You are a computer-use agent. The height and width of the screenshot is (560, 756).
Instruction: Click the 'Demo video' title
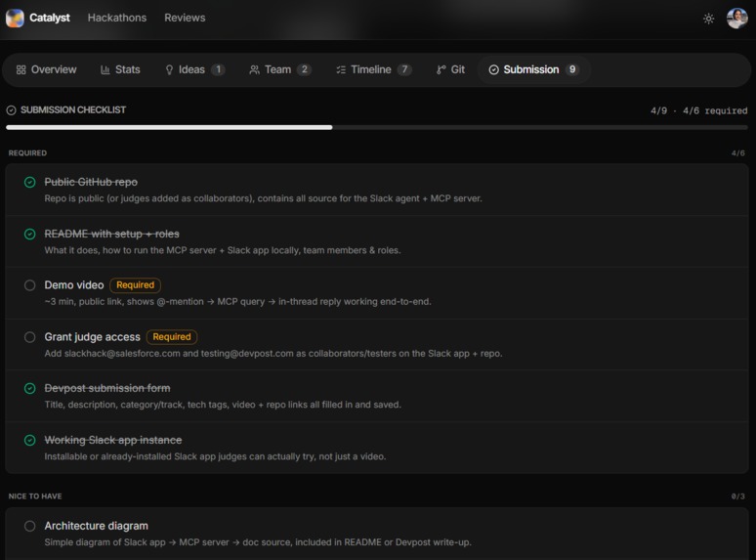point(74,285)
